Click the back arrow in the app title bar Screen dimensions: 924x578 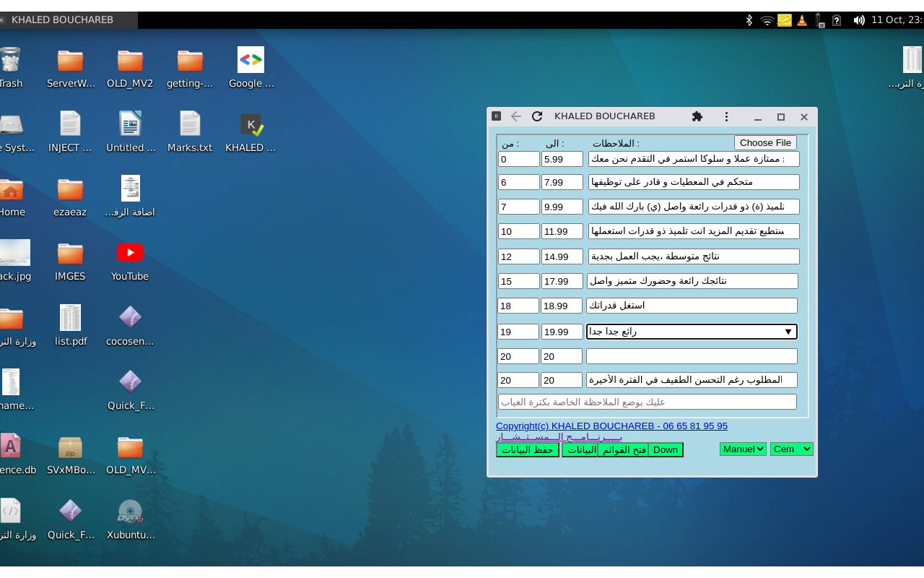[x=515, y=116]
